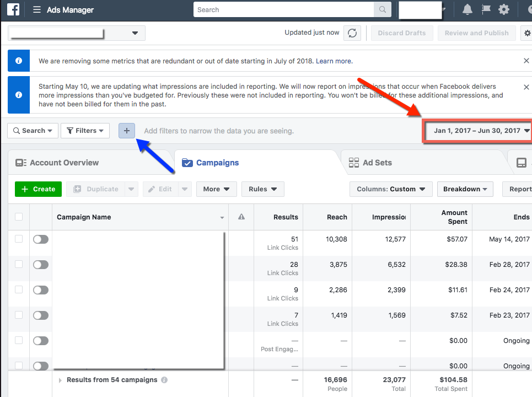Click the flag icon in the top bar
This screenshot has height=397, width=532.
pyautogui.click(x=486, y=9)
